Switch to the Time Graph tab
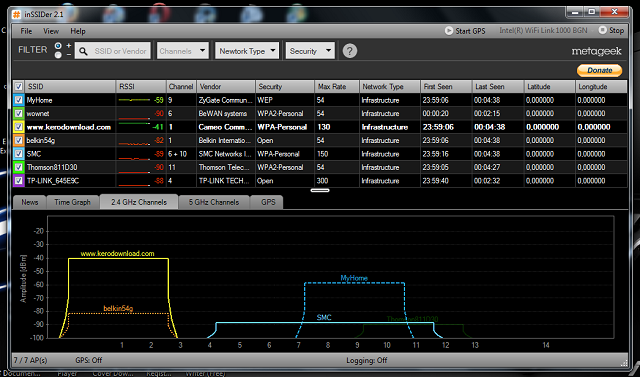The height and width of the screenshot is (377, 640). [x=73, y=202]
